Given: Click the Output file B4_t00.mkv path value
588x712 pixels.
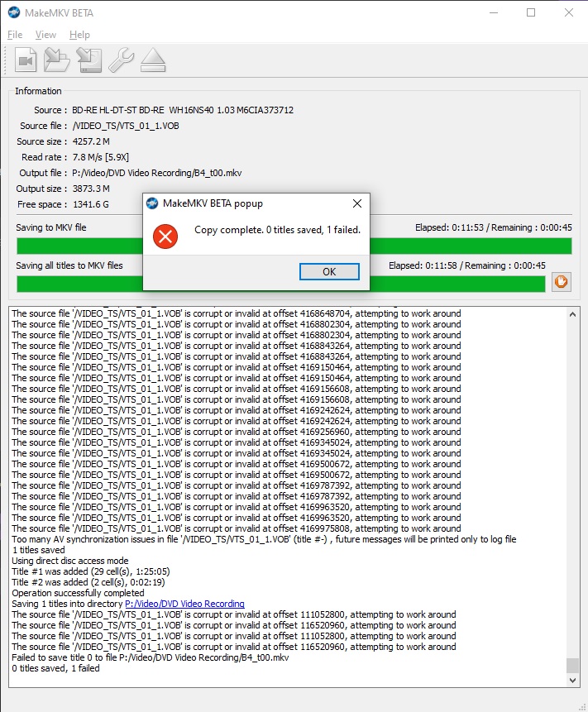Looking at the screenshot, I should click(x=157, y=173).
